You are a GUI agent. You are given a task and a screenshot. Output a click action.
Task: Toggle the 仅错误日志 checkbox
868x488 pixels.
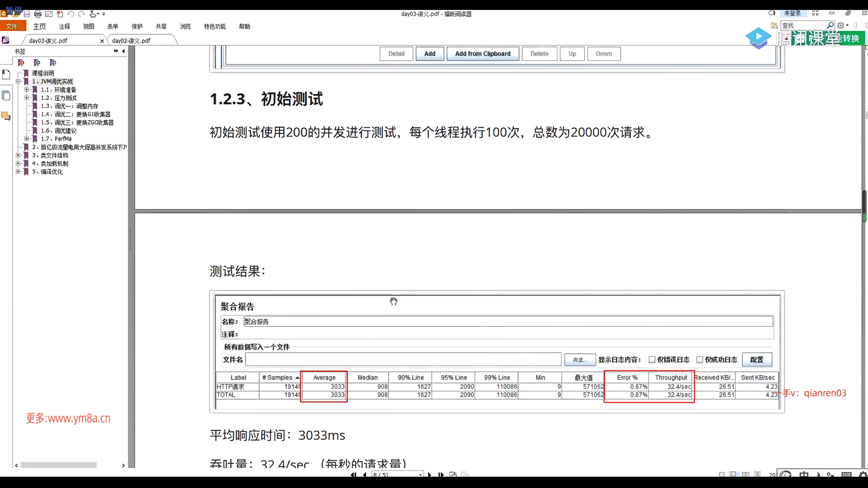(652, 360)
